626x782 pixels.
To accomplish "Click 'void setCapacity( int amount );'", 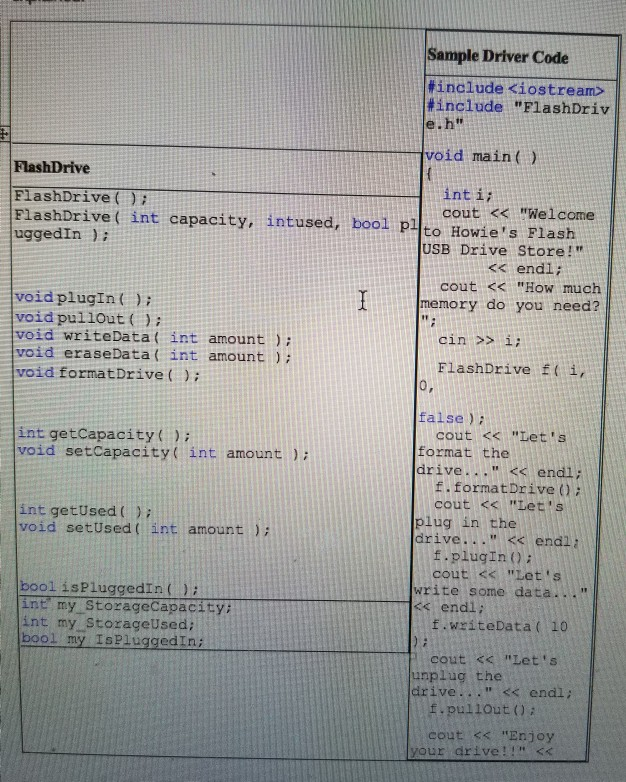I will click(163, 452).
